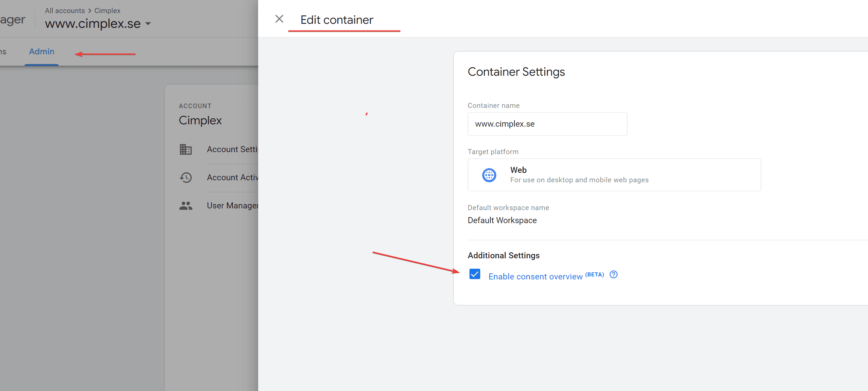Click the All accounts breadcrumb link
Image resolution: width=868 pixels, height=391 pixels.
[x=65, y=10]
